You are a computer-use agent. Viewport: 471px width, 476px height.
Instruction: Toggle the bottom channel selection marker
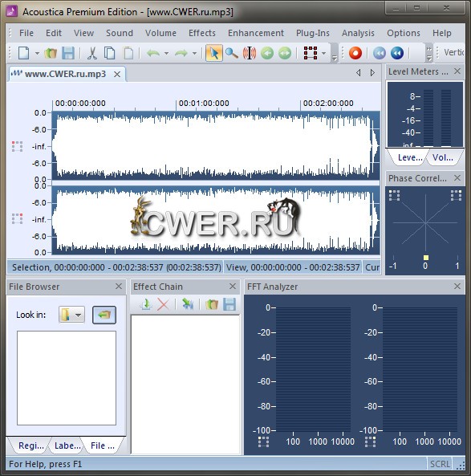tap(18, 218)
